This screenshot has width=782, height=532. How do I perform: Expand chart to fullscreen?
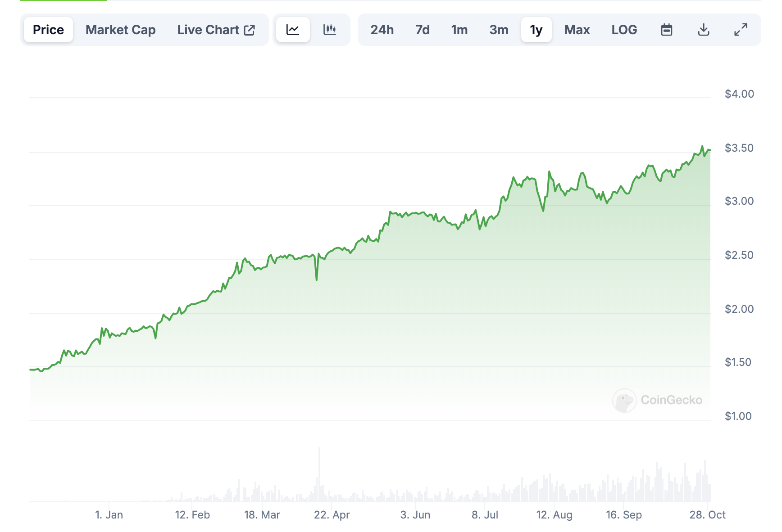(x=741, y=30)
